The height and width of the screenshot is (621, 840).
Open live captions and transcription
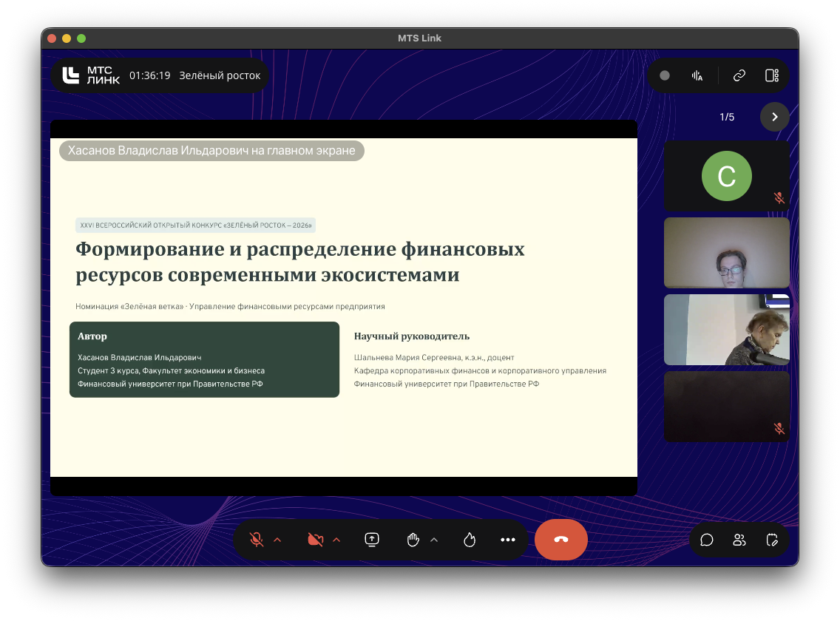tap(697, 75)
